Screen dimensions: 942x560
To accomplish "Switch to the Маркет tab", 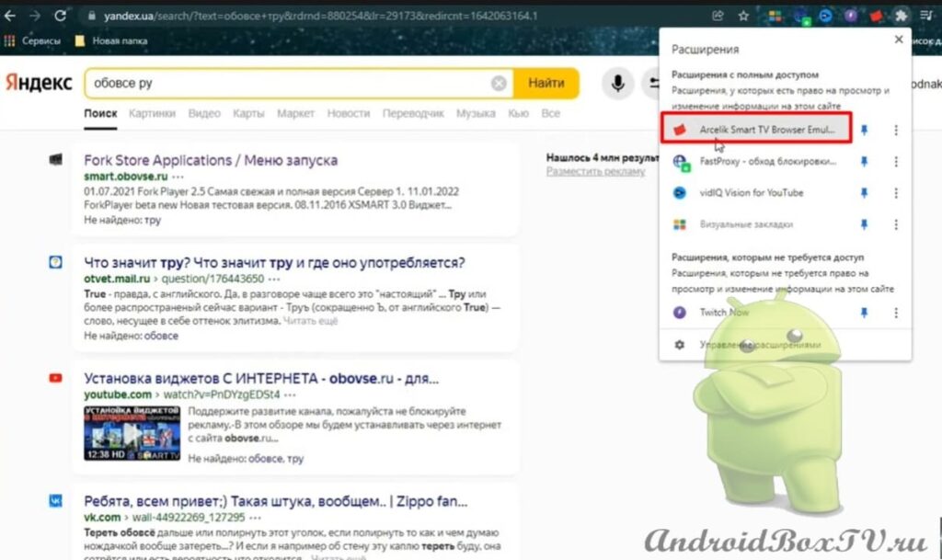I will point(295,113).
